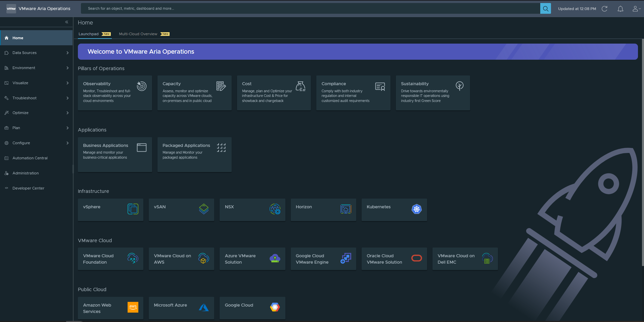Open the Capacity pillar card title
The height and width of the screenshot is (322, 644).
pyautogui.click(x=172, y=84)
